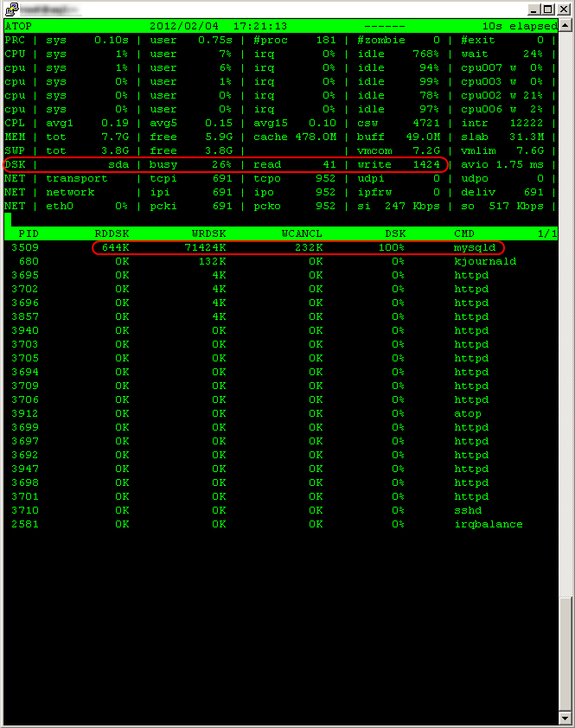Screen dimensions: 575x728
Task: Click the DSK row label for sda
Action: [x=15, y=164]
